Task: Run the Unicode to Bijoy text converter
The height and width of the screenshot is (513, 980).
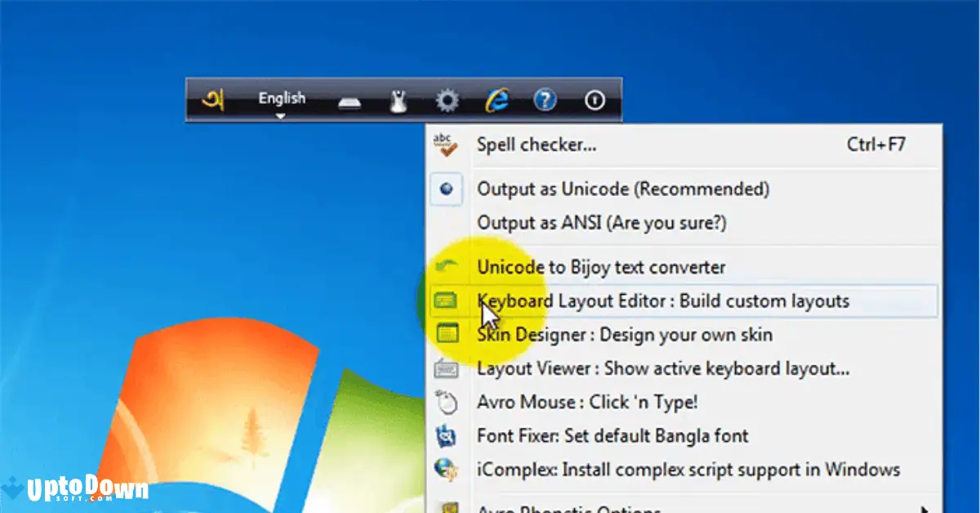Action: pyautogui.click(x=601, y=267)
